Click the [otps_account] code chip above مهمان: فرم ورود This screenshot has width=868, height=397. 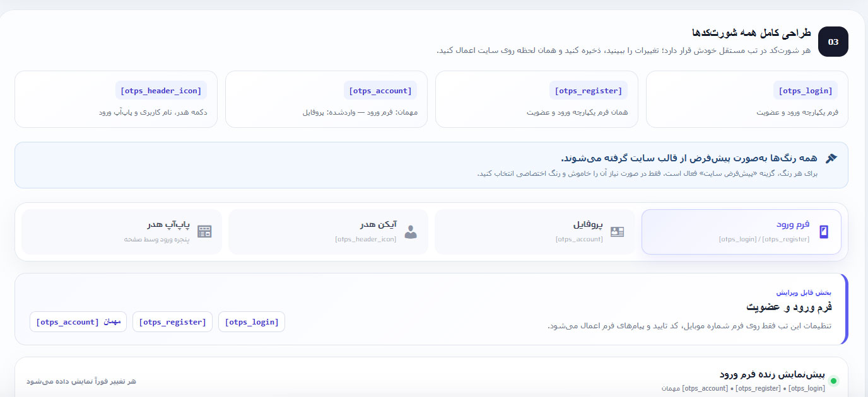click(x=381, y=91)
